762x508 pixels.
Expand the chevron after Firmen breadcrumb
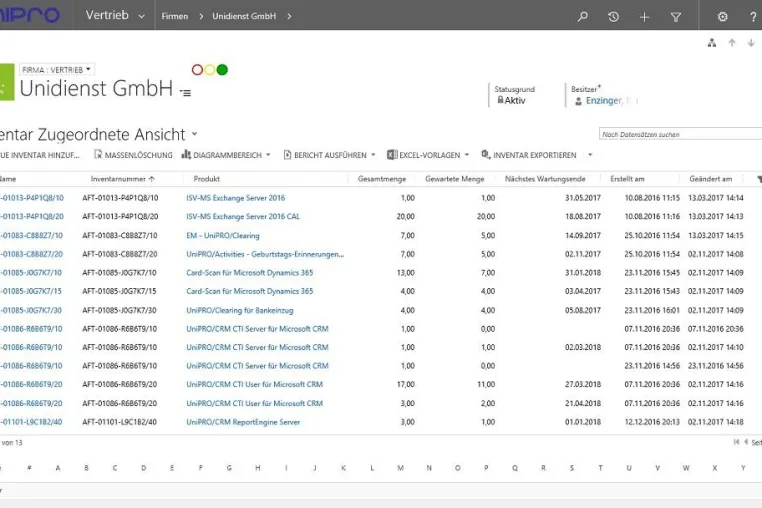(x=201, y=17)
